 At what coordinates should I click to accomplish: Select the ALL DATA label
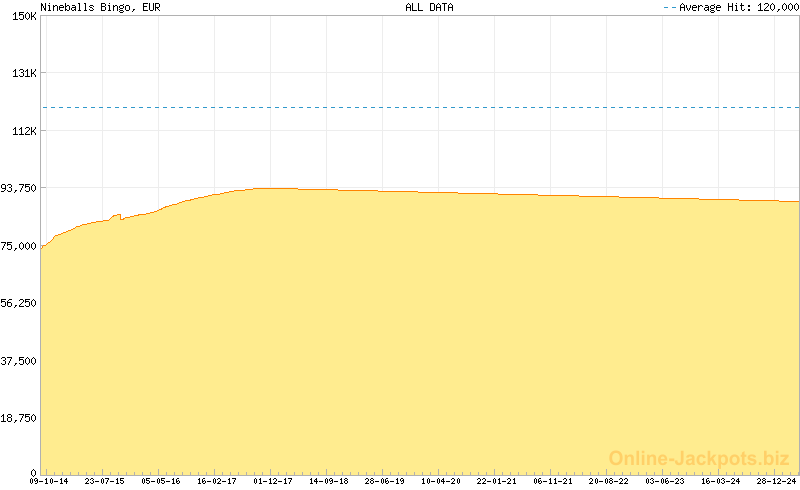[429, 7]
